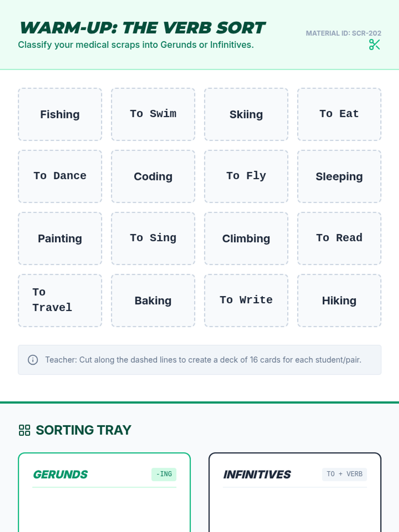This screenshot has height=532, width=399.
Task: Click the info icon beside teacher note
Action: pos(33,360)
